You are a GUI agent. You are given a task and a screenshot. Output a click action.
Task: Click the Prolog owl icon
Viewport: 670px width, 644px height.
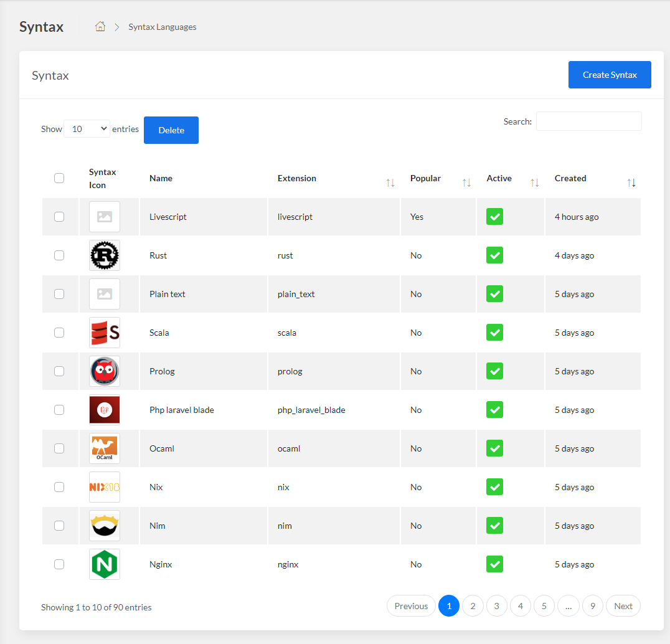click(x=105, y=371)
